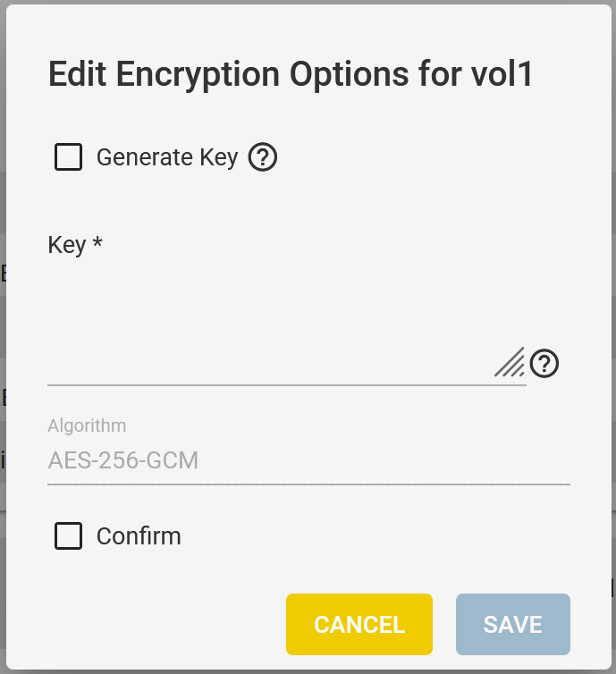
Task: Click the 'Key *' field label
Action: pyautogui.click(x=75, y=245)
